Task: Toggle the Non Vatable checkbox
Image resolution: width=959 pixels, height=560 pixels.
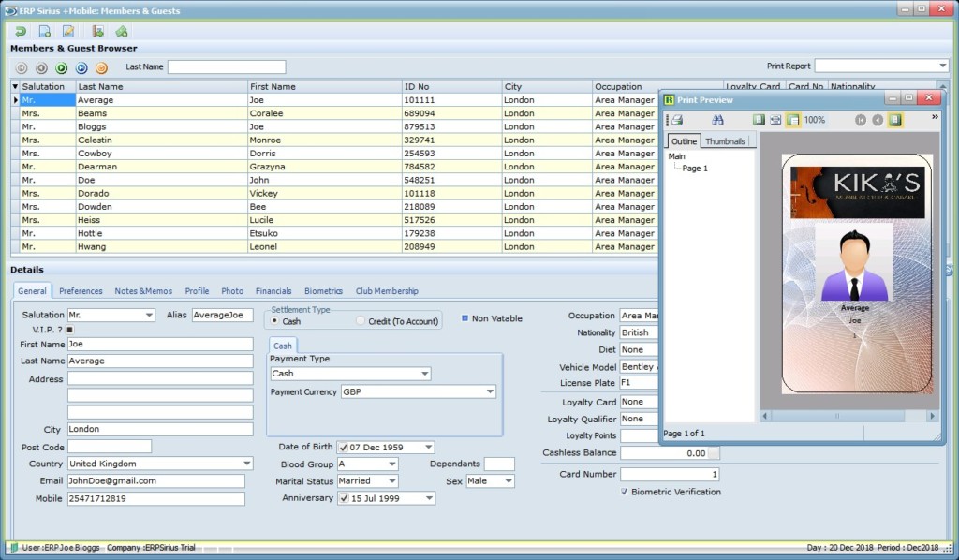Action: pos(465,317)
